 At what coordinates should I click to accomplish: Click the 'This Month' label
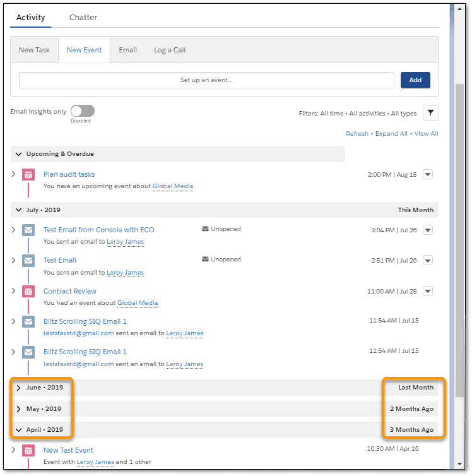click(416, 210)
